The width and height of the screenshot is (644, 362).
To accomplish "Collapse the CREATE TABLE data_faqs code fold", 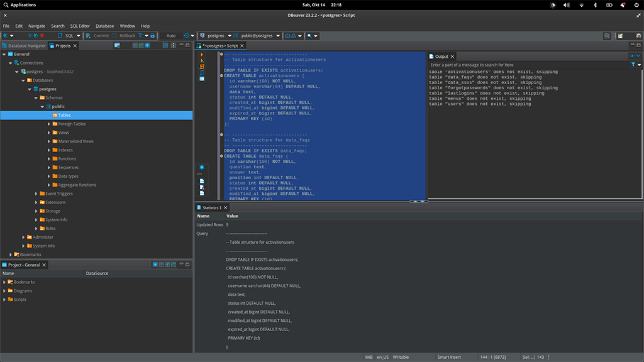I will click(221, 156).
